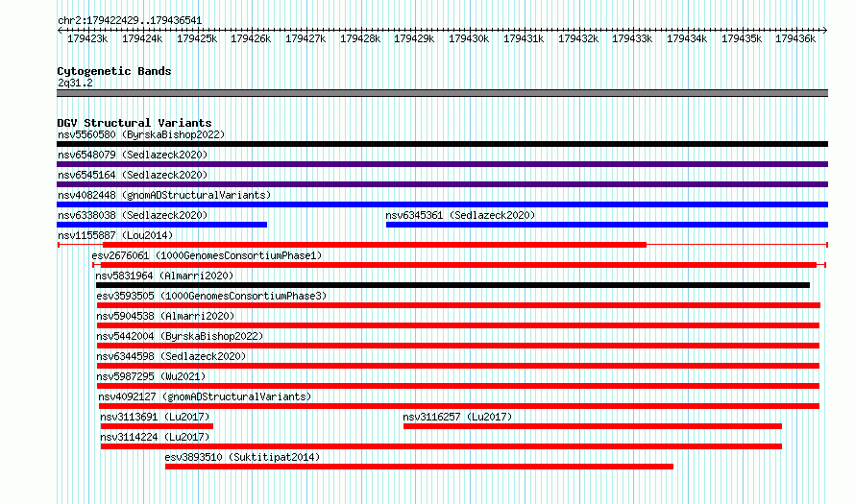Click the red nsv5987295 variant bar
This screenshot has width=855, height=504.
(458, 386)
